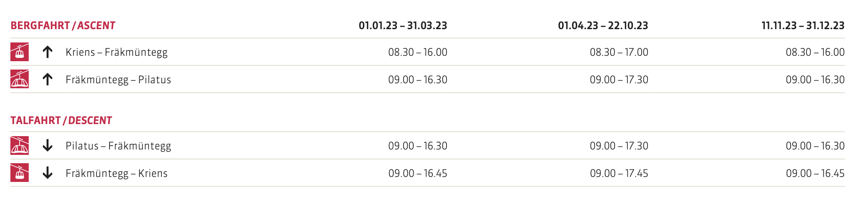Image resolution: width=868 pixels, height=199 pixels.
Task: Click the 01.01.23 – 31.03.23 column header
Action: pyautogui.click(x=403, y=26)
